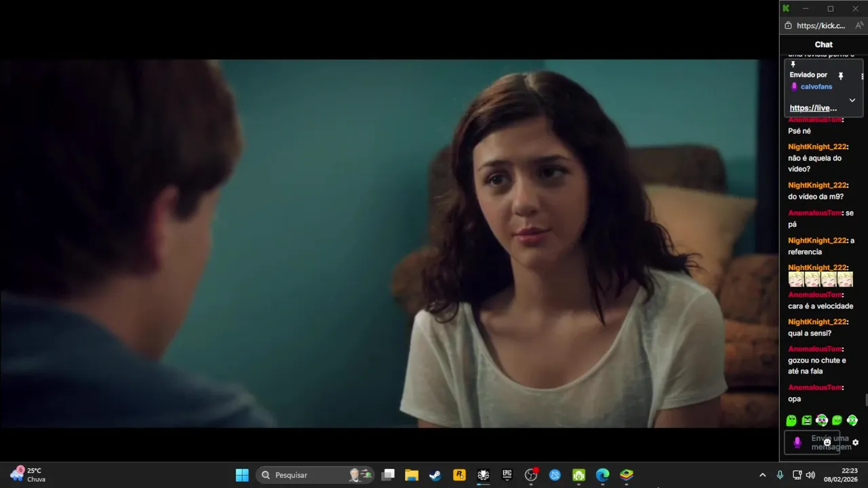The height and width of the screenshot is (488, 868).
Task: Open the green Android app in the taskbar
Action: point(578,475)
